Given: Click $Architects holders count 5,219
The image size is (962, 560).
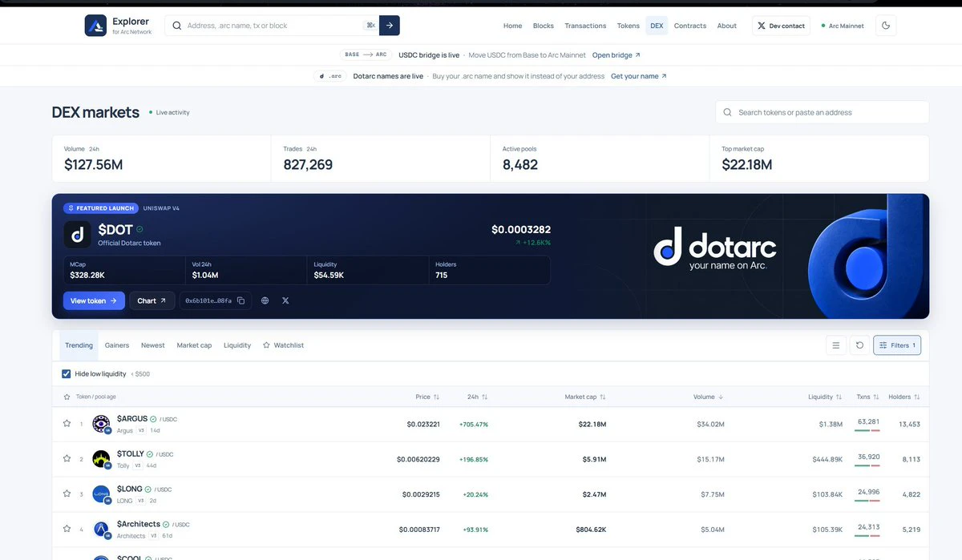Looking at the screenshot, I should point(911,530).
